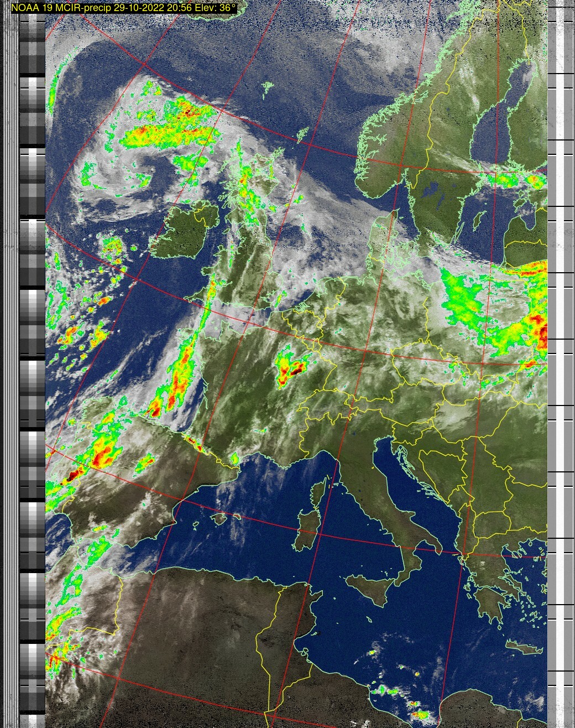575x728 pixels.
Task: Click the Faroe Islands outline north of Scotland
Action: click(x=268, y=87)
